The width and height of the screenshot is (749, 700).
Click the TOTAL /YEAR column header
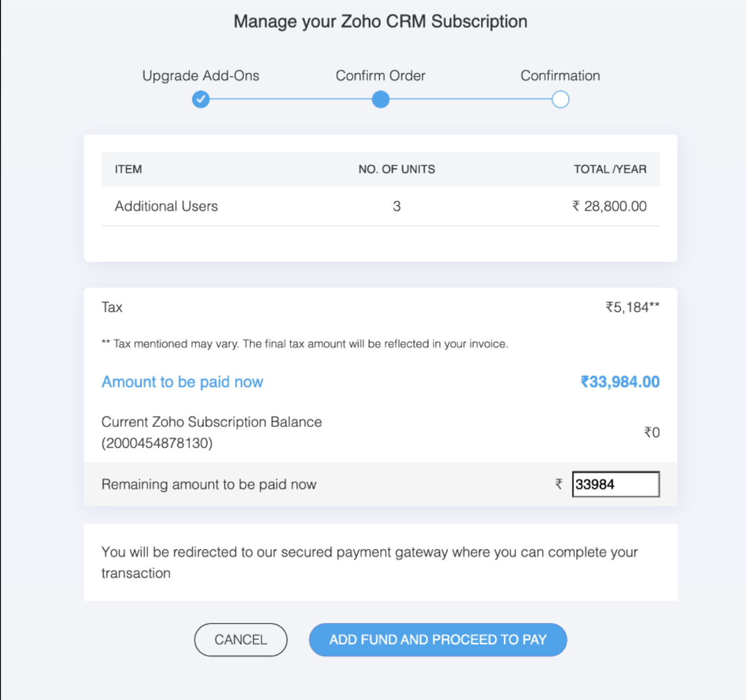(x=610, y=169)
